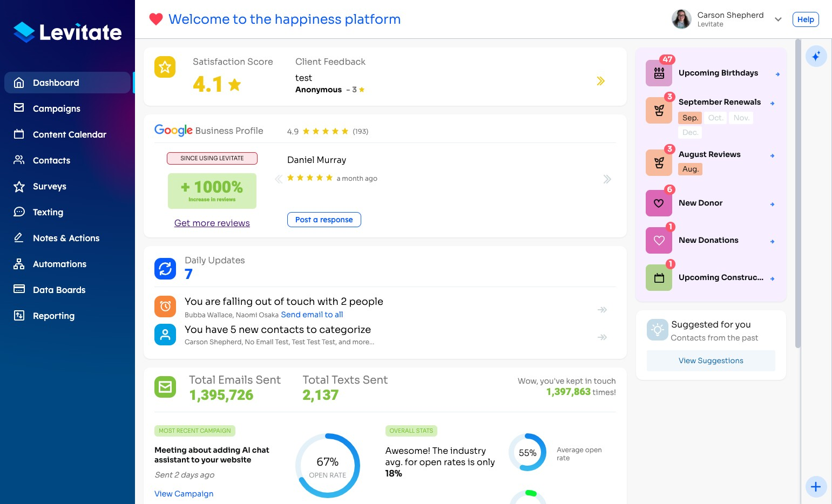Open New Donor arrow
The image size is (832, 504).
pyautogui.click(x=773, y=204)
